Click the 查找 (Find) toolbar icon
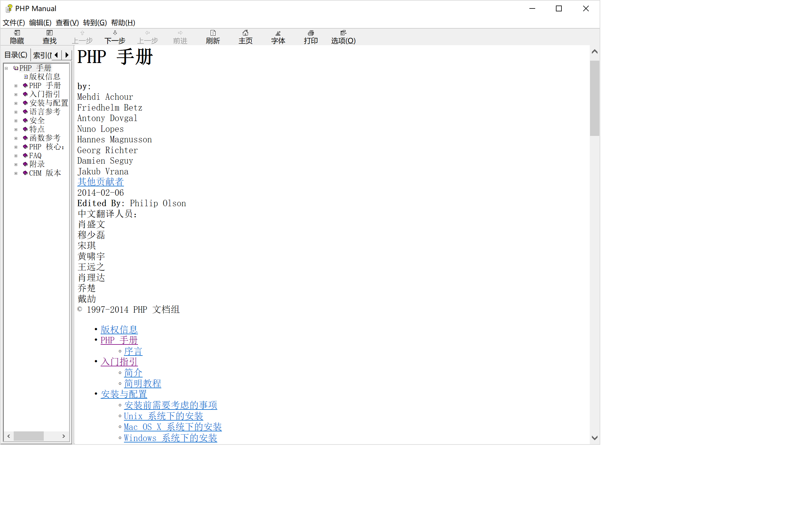 pos(50,33)
